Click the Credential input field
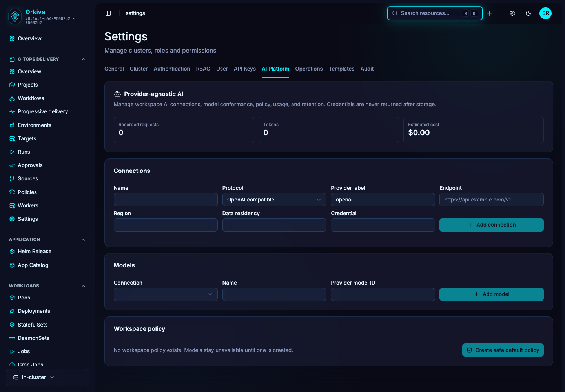Viewport: 565px width, 392px height. click(383, 225)
